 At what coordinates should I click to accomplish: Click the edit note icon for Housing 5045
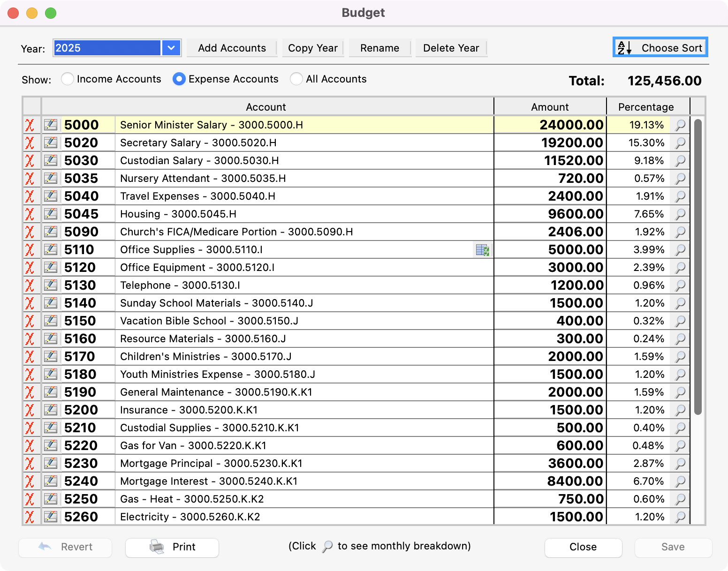coord(51,214)
